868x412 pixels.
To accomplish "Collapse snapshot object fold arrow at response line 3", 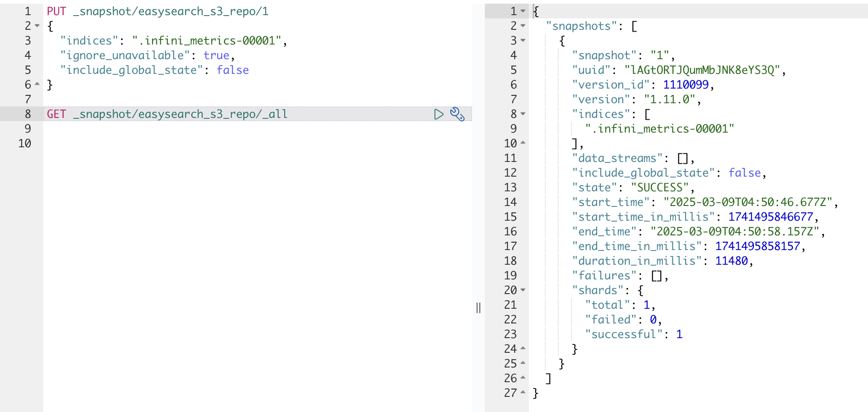I will coord(523,40).
